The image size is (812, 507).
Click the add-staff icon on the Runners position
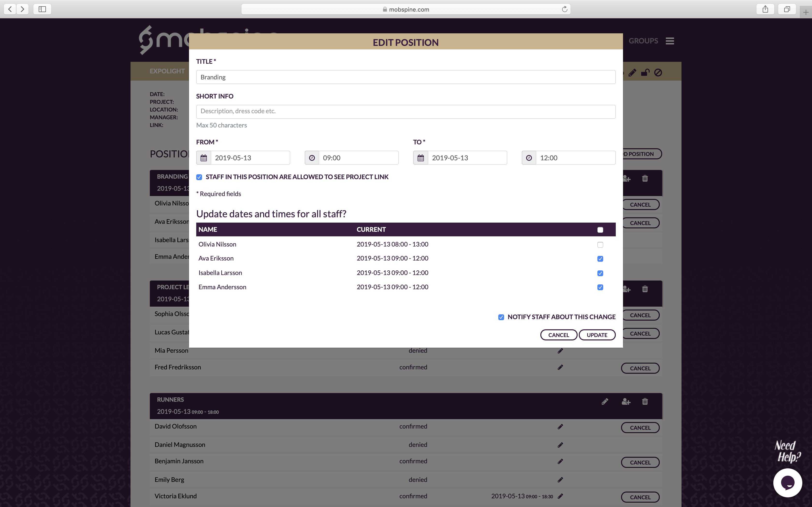(x=626, y=401)
